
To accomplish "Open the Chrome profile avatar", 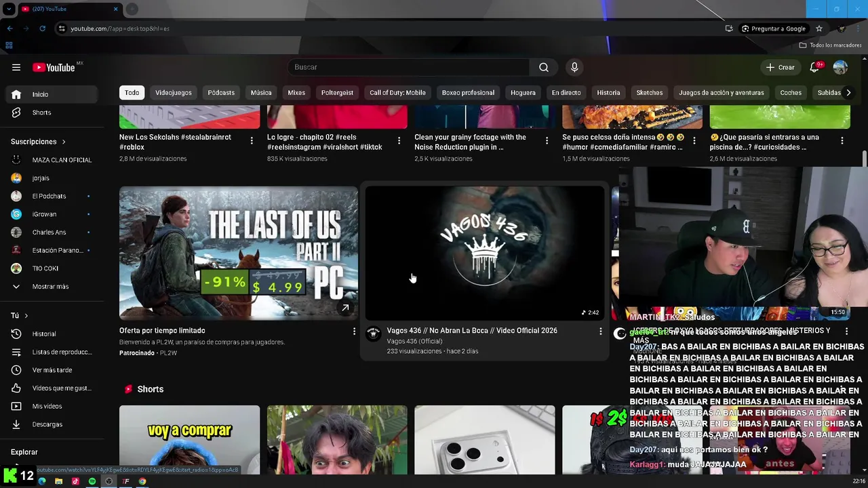I will pos(842,28).
